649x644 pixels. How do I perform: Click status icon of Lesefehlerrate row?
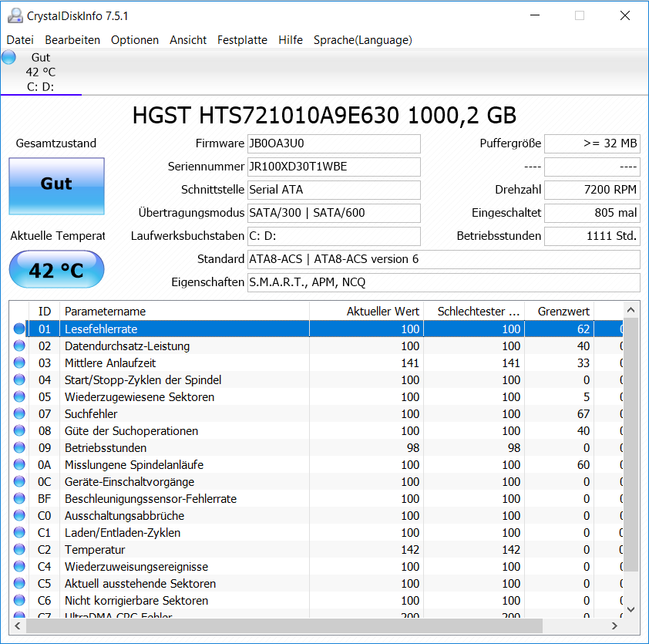(x=19, y=329)
